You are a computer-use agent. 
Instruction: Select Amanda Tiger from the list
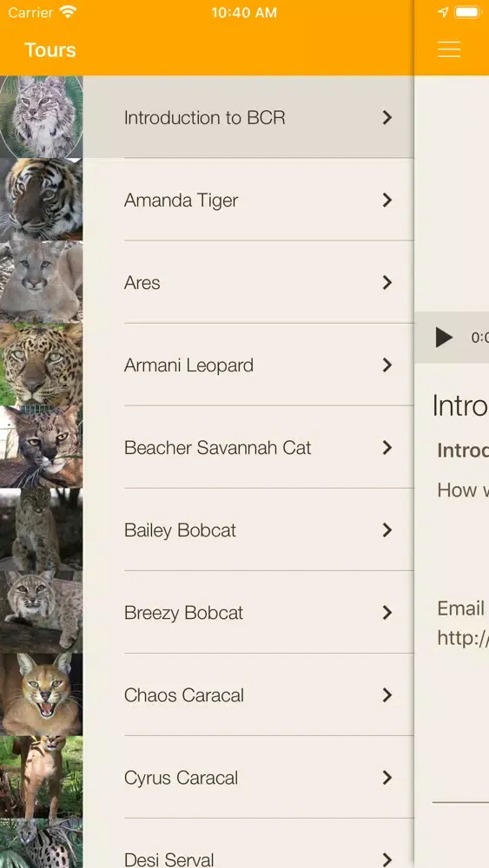(x=207, y=200)
